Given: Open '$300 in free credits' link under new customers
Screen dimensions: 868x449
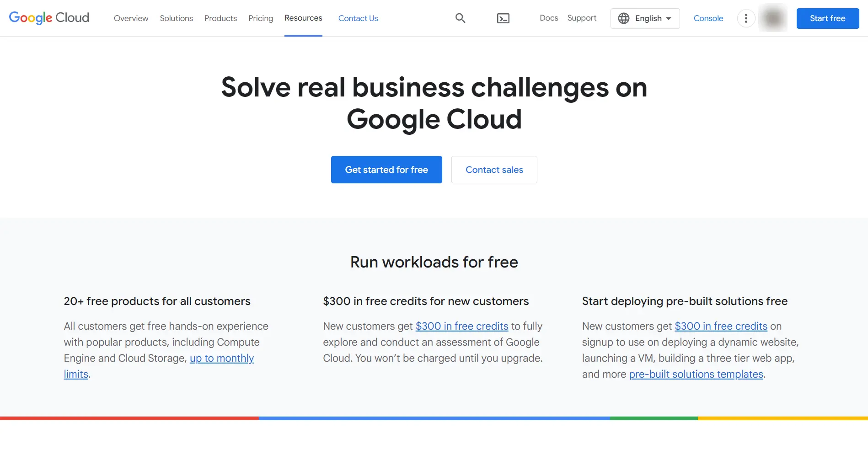Looking at the screenshot, I should tap(462, 326).
